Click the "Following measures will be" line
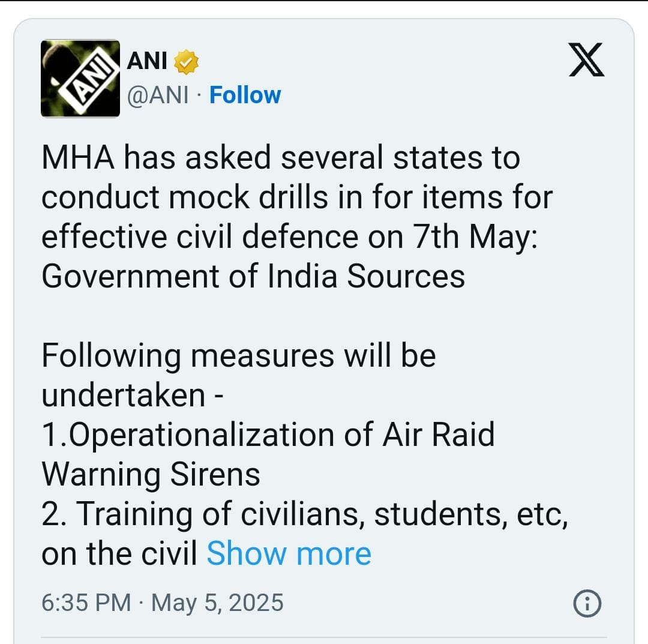 pyautogui.click(x=238, y=356)
